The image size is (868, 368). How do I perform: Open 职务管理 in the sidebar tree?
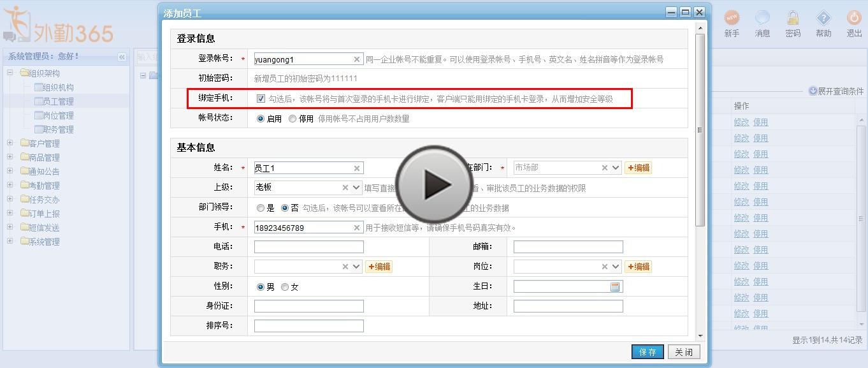point(58,129)
